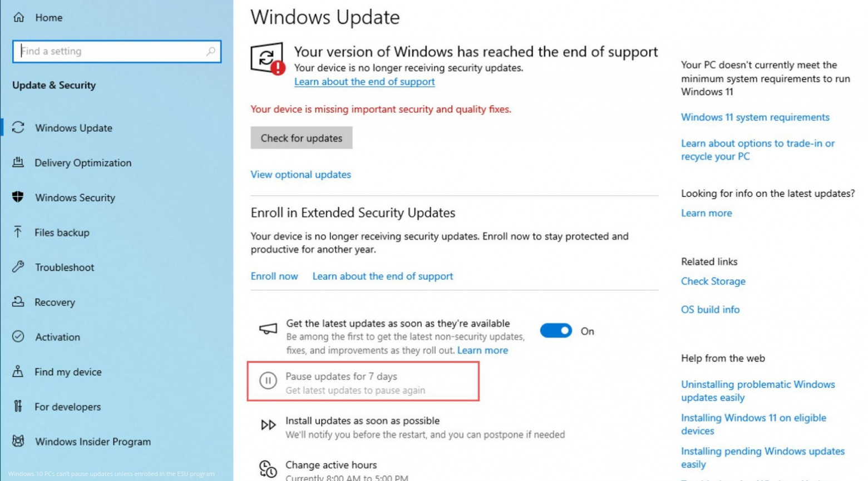Focus the Find a setting search box
Viewport: 868px width, 481px height.
pos(111,51)
